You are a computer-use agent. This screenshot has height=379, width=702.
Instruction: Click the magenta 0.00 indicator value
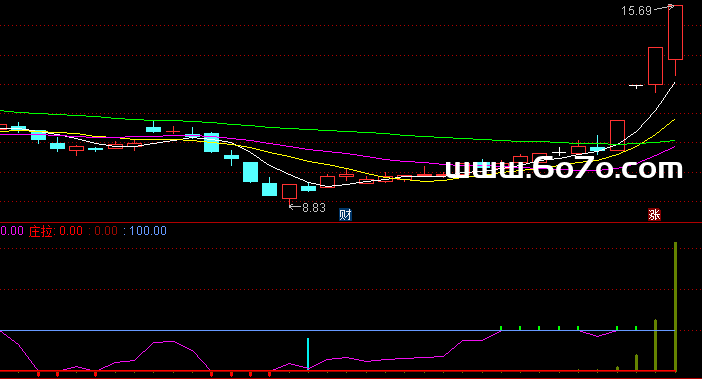12,231
